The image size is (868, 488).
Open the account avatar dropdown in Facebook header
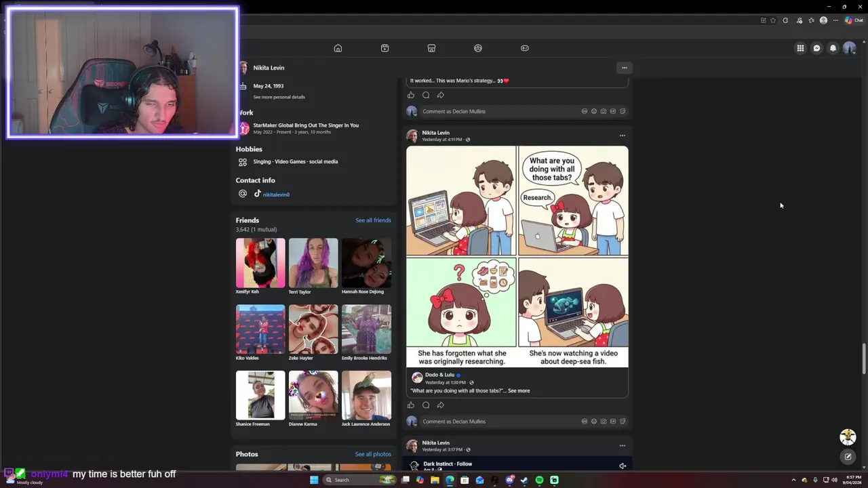[849, 48]
